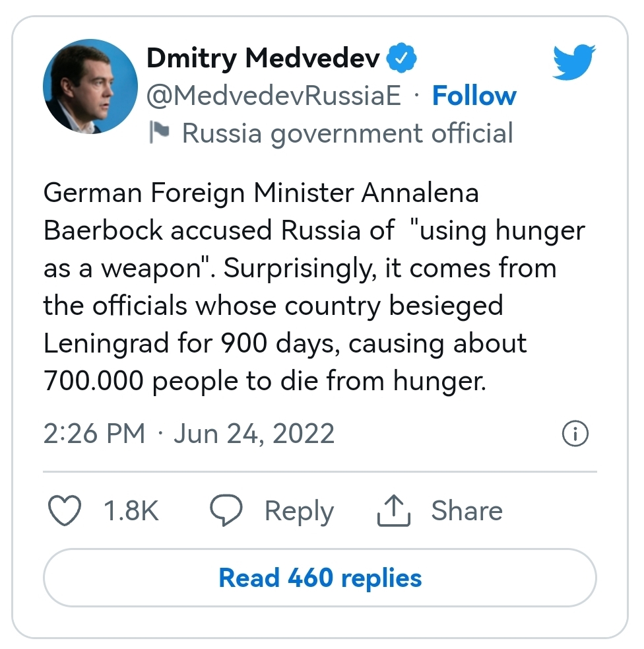Viewport: 644px width, 649px height.
Task: Click the Russia government official label
Action: [347, 133]
